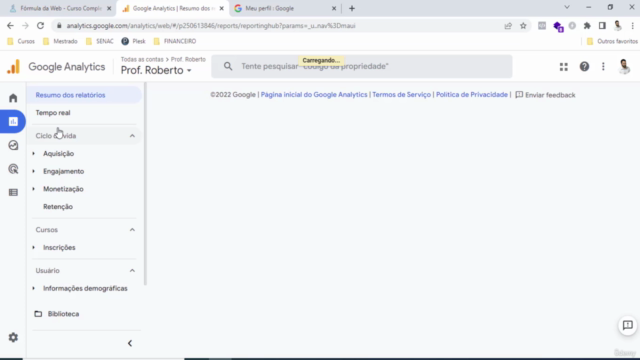Image resolution: width=640 pixels, height=360 pixels.
Task: Click the search magnifier icon
Action: [x=228, y=66]
